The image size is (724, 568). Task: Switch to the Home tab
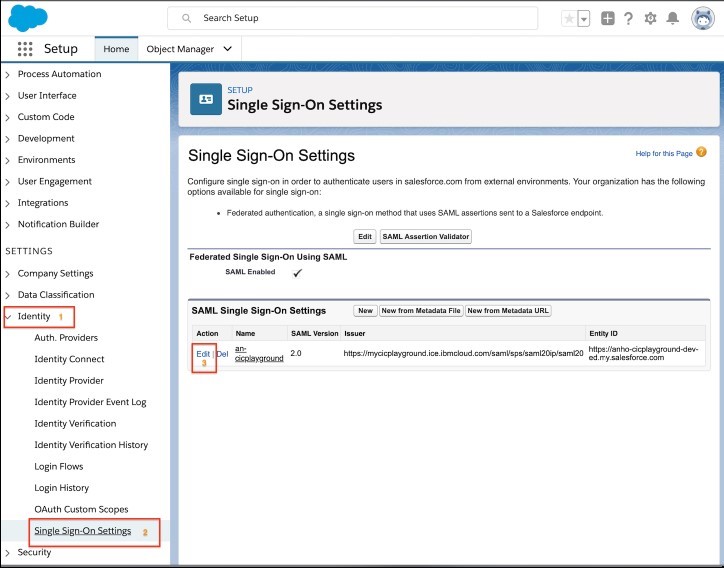click(x=116, y=49)
